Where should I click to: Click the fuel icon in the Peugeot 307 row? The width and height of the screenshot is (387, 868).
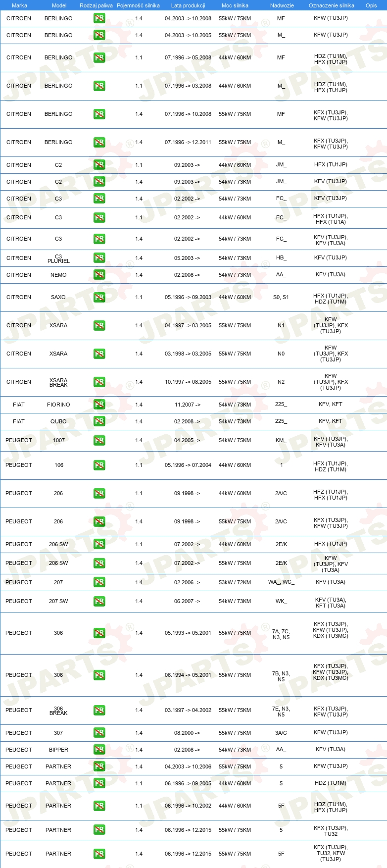point(99,733)
